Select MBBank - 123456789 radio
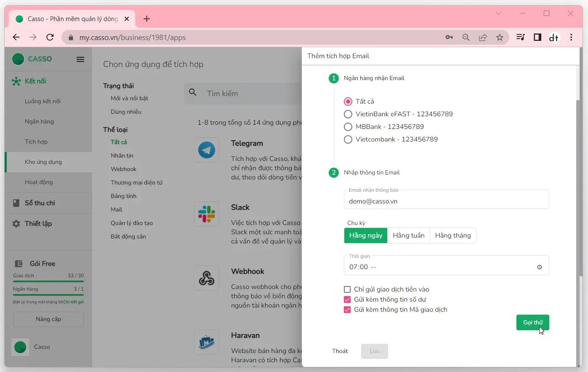This screenshot has height=372, width=588. coord(348,127)
